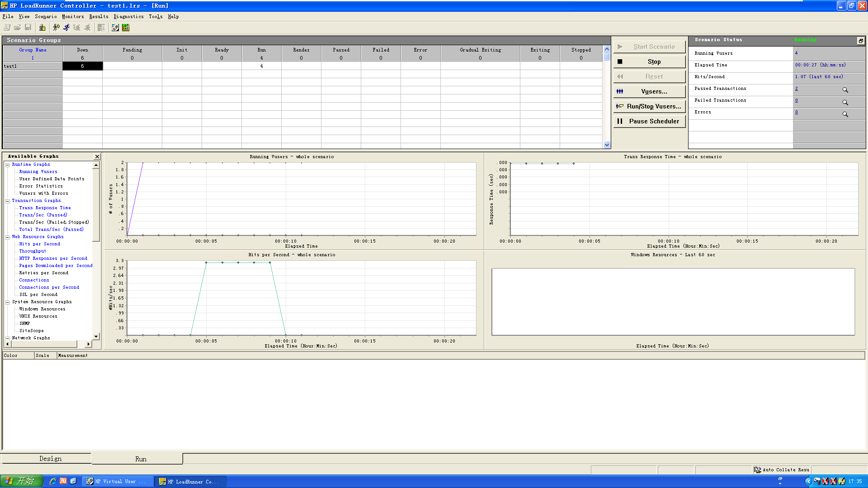Click the Available Graphs horizontal scroll-right arrow
Viewport: 868px width, 488px height.
coord(88,344)
